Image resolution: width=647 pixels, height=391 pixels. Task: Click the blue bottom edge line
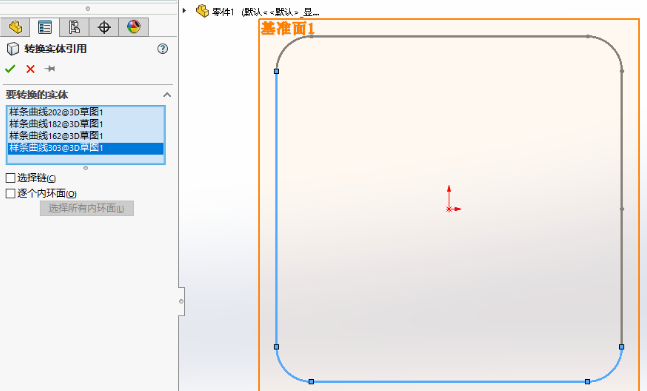(449, 382)
